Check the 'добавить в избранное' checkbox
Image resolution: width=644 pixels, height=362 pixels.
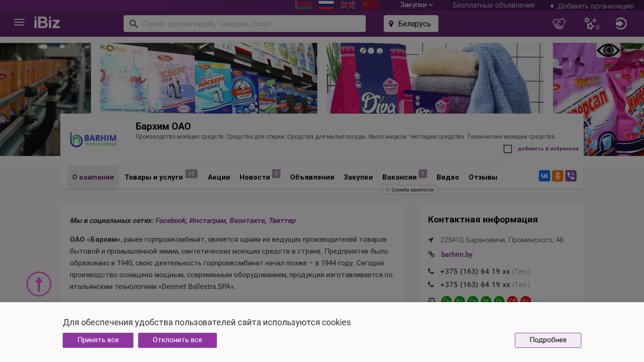(508, 149)
